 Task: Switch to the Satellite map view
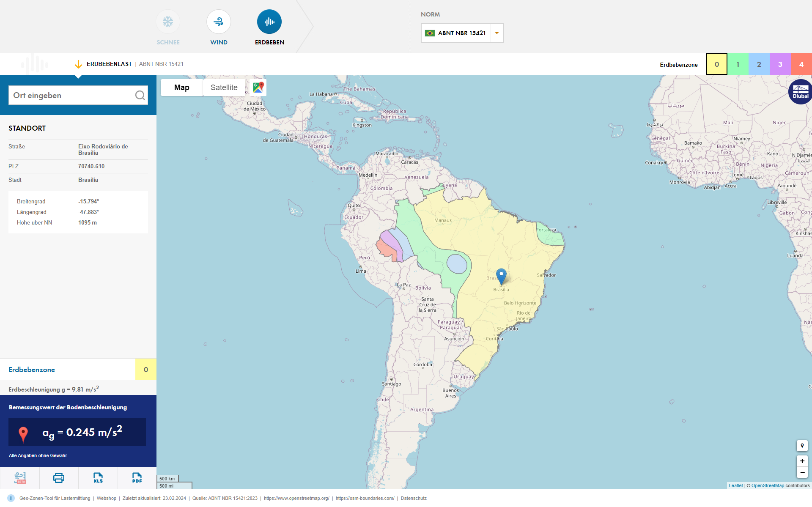[x=224, y=87]
